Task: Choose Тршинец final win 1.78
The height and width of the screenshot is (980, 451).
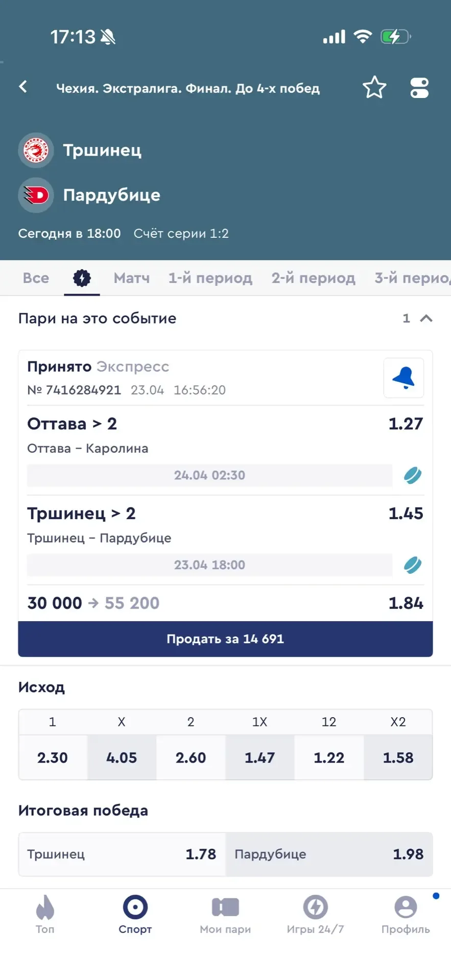Action: click(x=122, y=854)
